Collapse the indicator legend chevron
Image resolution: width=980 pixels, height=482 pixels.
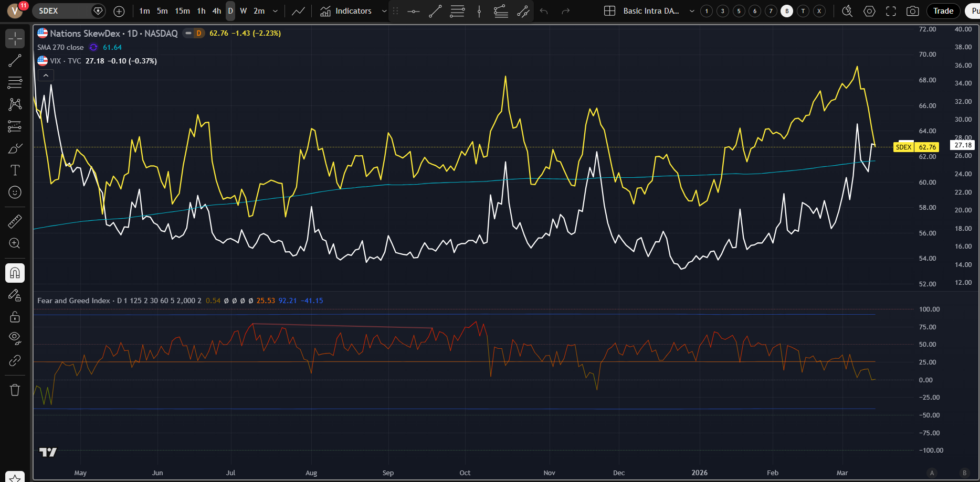(46, 76)
